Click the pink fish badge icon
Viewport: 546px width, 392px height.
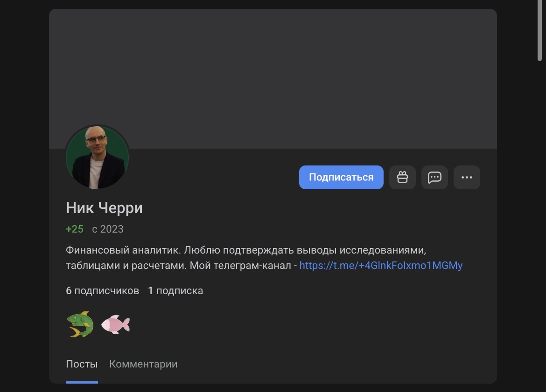[x=116, y=324]
